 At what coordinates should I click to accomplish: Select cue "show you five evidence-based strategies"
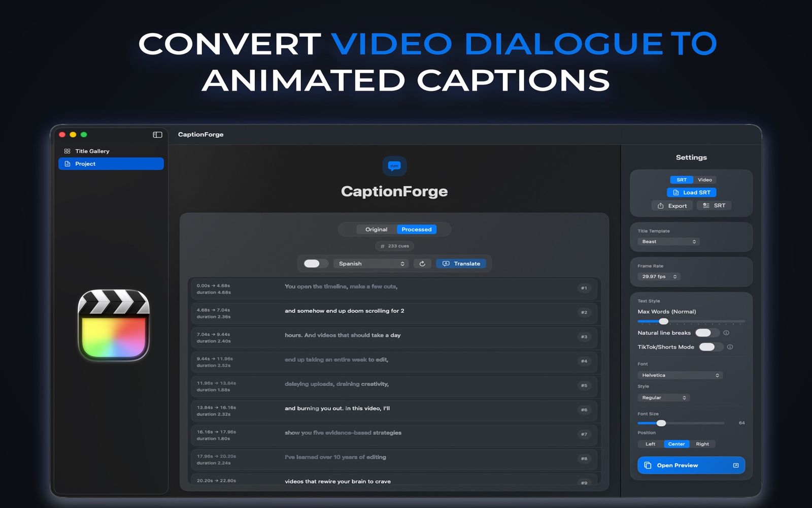point(394,435)
